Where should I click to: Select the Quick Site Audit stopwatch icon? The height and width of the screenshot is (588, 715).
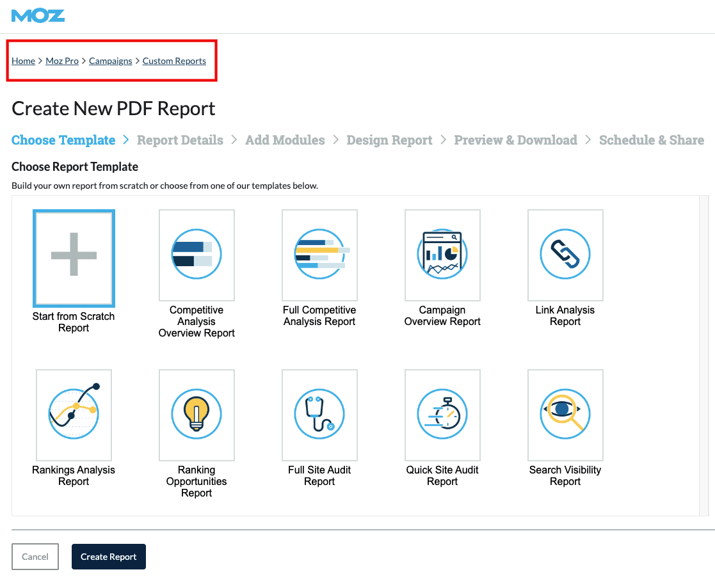(442, 415)
